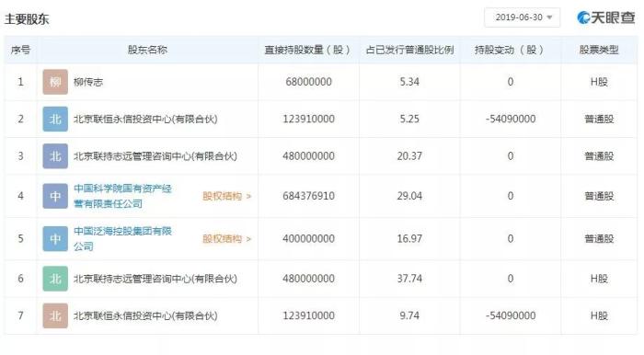Click the ratio value 20.37
The image size is (644, 355).
[x=409, y=156]
